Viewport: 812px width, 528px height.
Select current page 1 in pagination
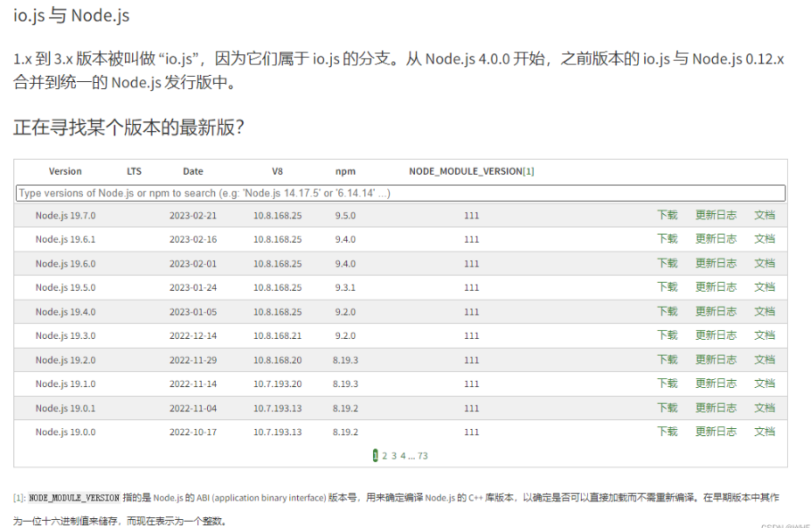pos(376,456)
